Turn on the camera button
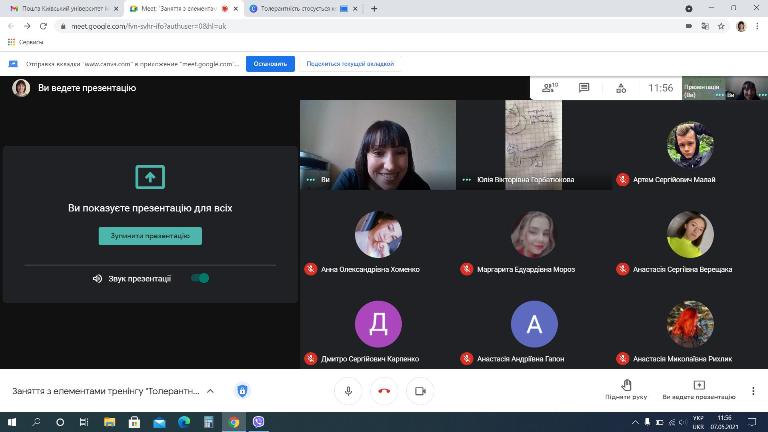Viewport: 768px width, 432px height. [x=420, y=391]
